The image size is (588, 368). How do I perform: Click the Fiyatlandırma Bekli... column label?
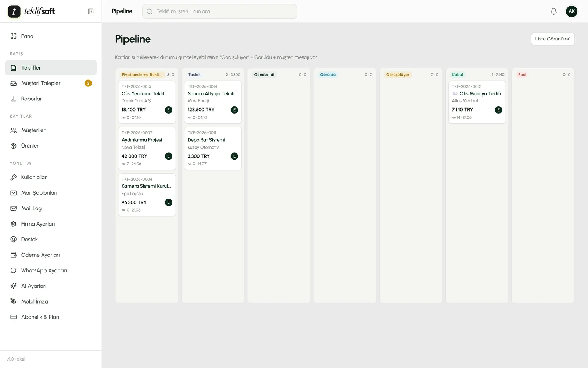pos(141,75)
